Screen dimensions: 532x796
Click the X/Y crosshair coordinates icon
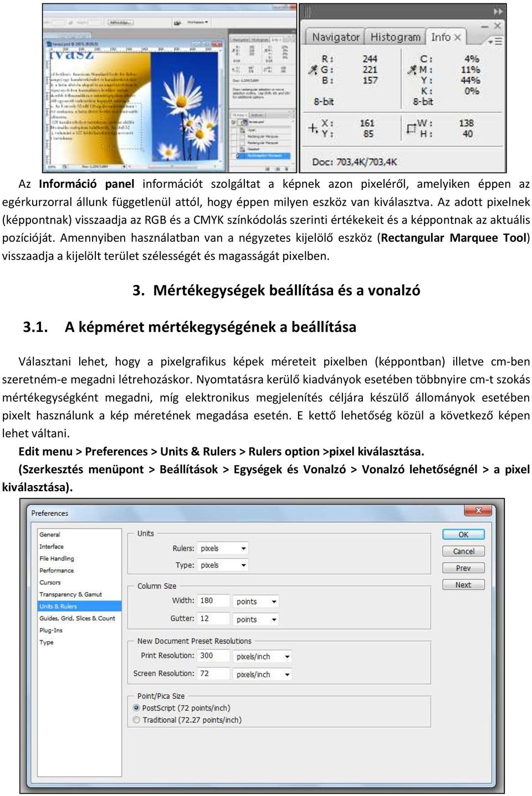(x=313, y=128)
